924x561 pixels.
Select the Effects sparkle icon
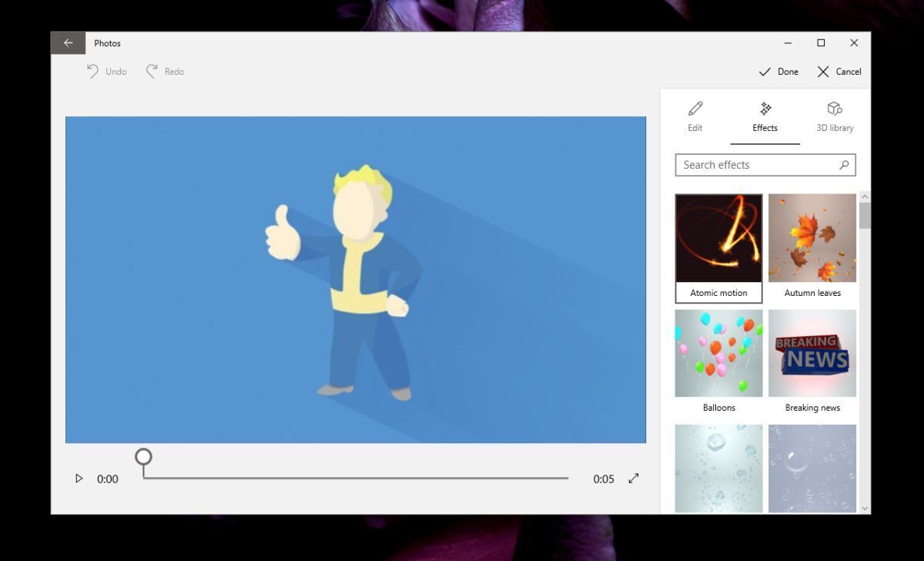click(x=765, y=109)
